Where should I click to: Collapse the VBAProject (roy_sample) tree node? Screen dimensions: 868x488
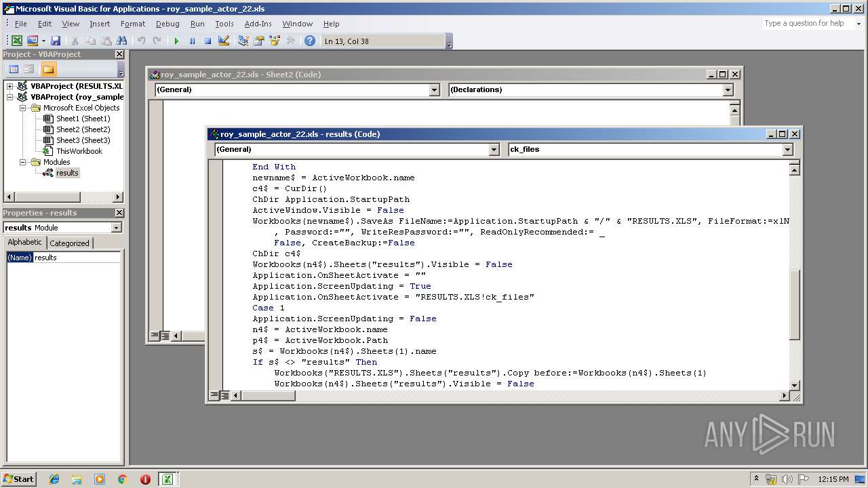pos(9,97)
